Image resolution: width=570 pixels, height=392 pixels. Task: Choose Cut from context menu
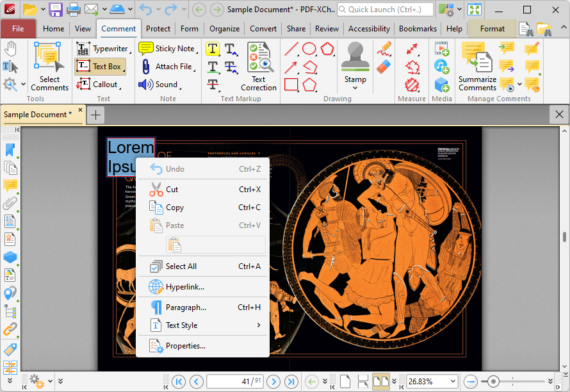[x=202, y=190]
